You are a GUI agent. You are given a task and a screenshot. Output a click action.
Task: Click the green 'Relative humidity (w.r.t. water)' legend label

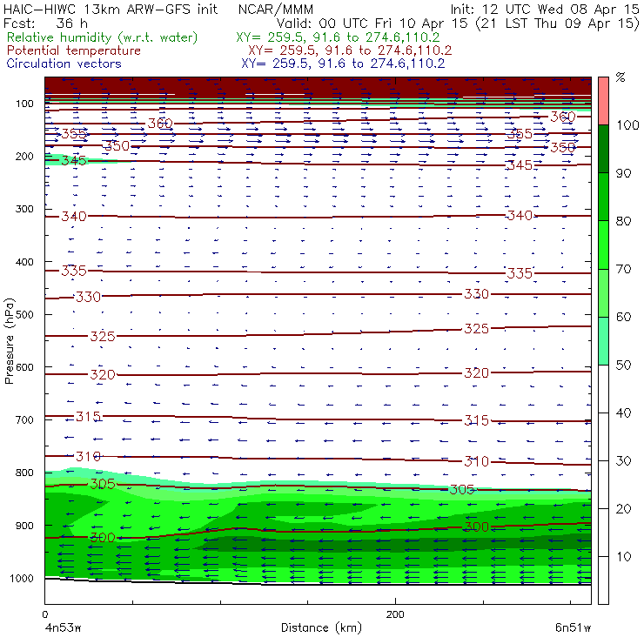103,37
